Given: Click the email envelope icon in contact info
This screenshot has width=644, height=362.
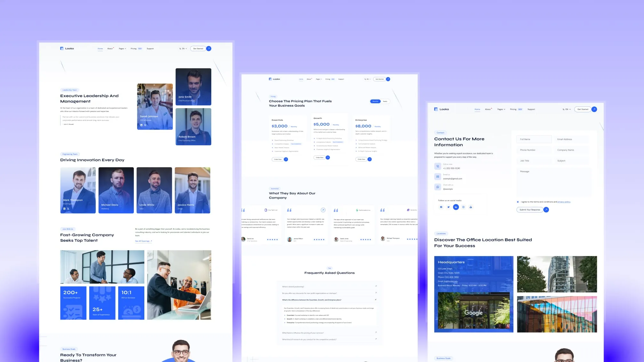Looking at the screenshot, I should coord(438,177).
